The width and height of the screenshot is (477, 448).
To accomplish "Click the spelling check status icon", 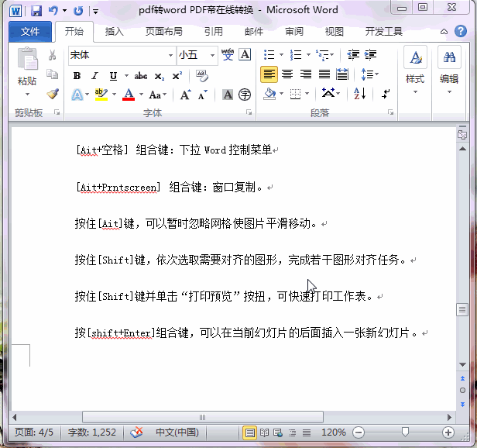I will (x=136, y=432).
